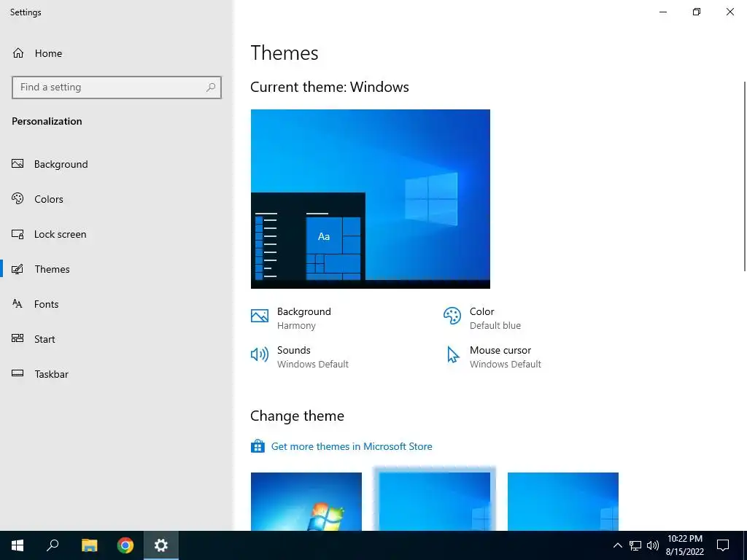Select the highlighted middle blue theme thumbnail
Screen dimensions: 747x560
[435, 502]
